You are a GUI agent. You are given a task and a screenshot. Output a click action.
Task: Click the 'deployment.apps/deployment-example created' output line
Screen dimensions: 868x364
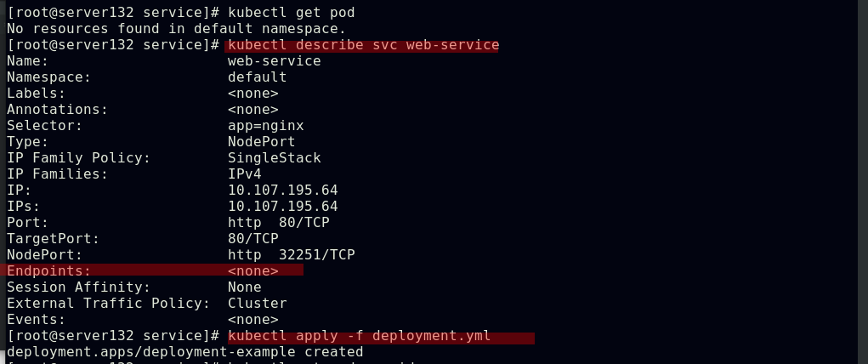pyautogui.click(x=184, y=352)
